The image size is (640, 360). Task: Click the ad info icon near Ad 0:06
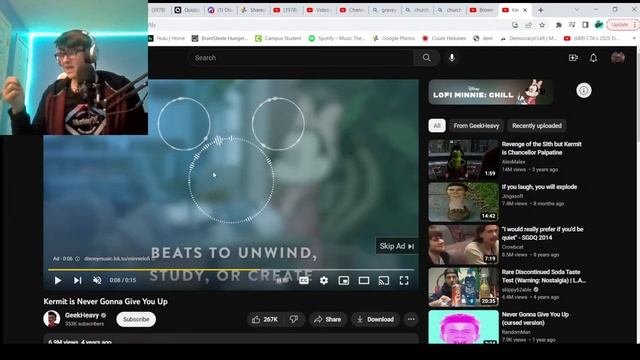(x=78, y=258)
